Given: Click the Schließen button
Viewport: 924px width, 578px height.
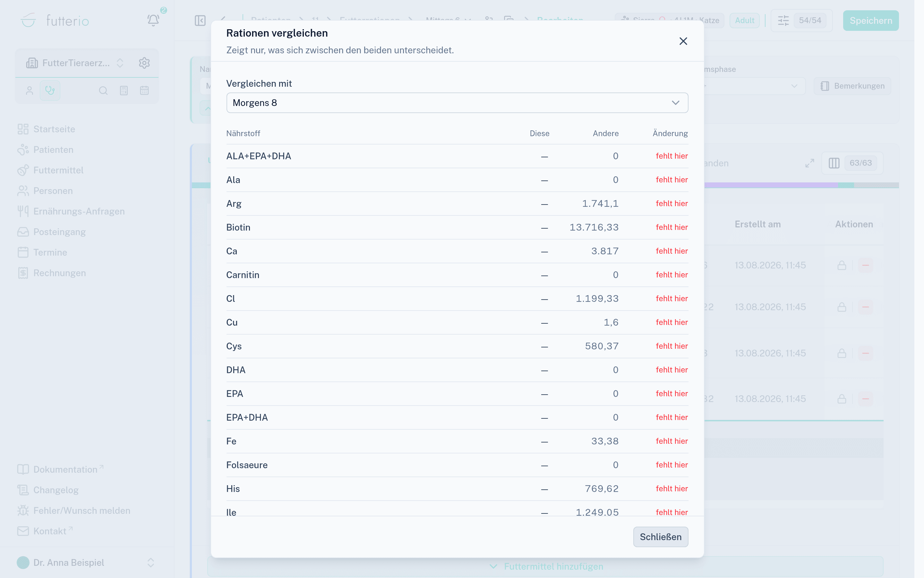Looking at the screenshot, I should pyautogui.click(x=660, y=537).
